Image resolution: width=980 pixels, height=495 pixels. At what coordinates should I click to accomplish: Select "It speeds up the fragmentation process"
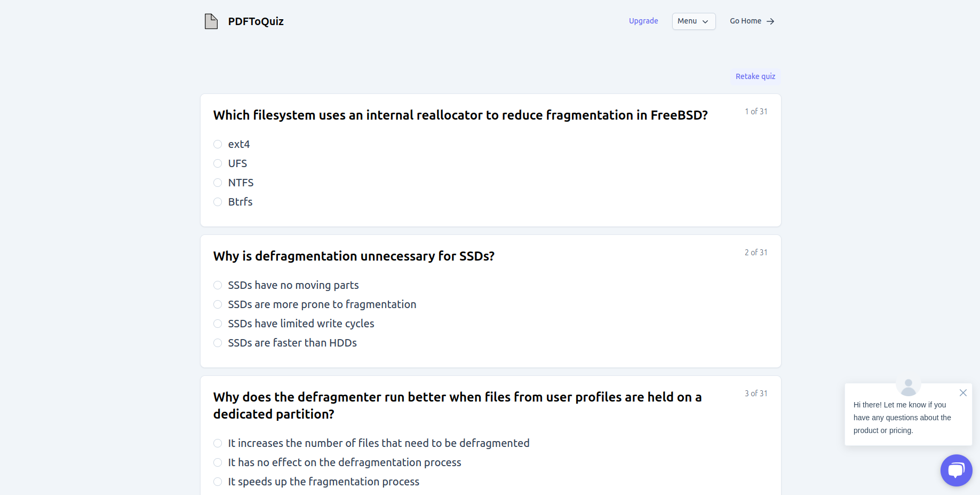[218, 482]
